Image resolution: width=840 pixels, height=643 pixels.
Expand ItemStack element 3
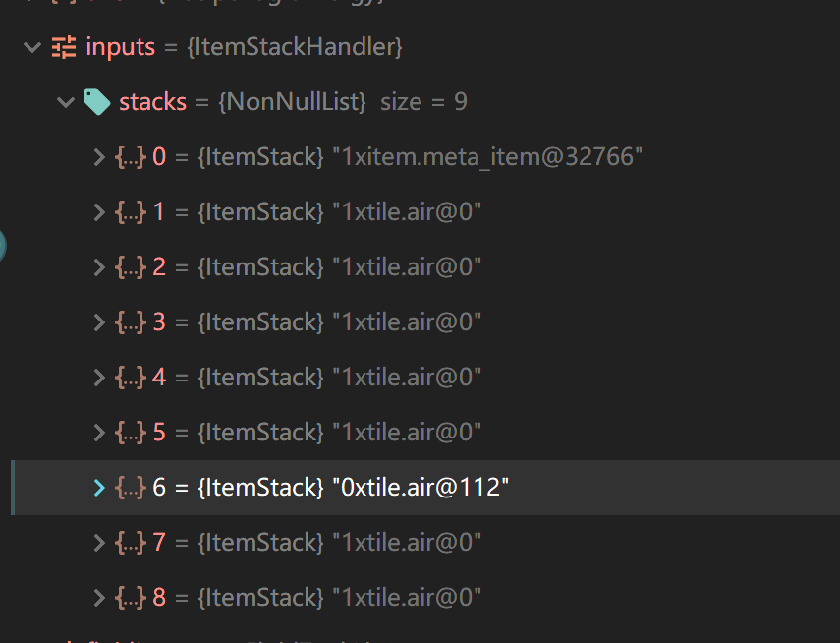[x=97, y=321]
